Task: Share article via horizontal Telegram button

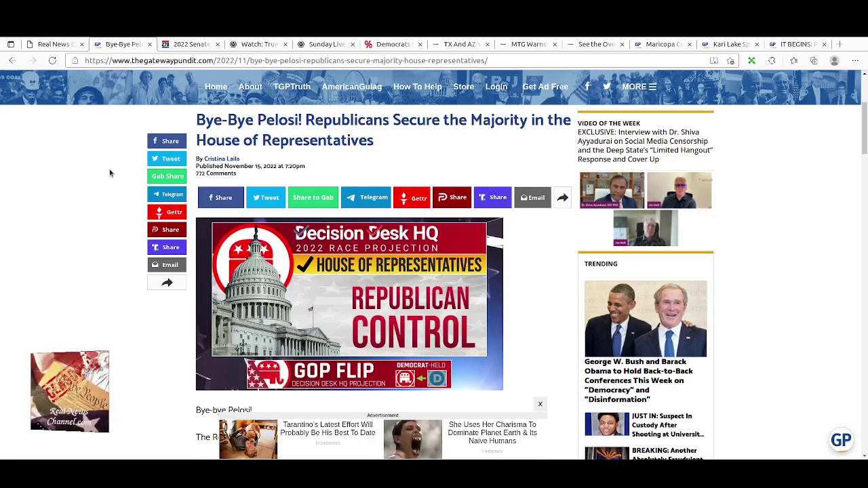Action: [x=366, y=198]
